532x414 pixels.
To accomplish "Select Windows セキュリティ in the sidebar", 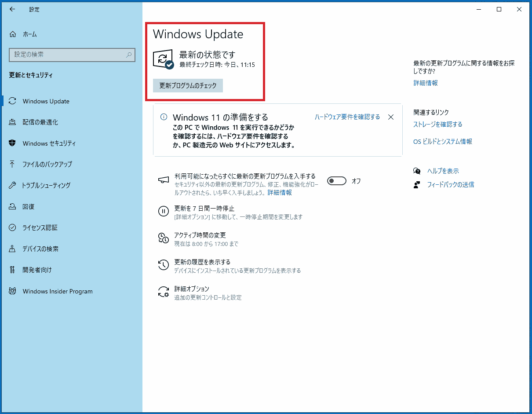I will [72, 143].
